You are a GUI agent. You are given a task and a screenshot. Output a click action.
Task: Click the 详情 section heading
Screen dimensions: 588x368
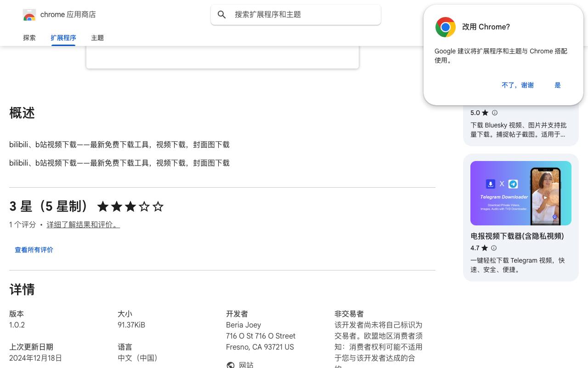coord(22,290)
